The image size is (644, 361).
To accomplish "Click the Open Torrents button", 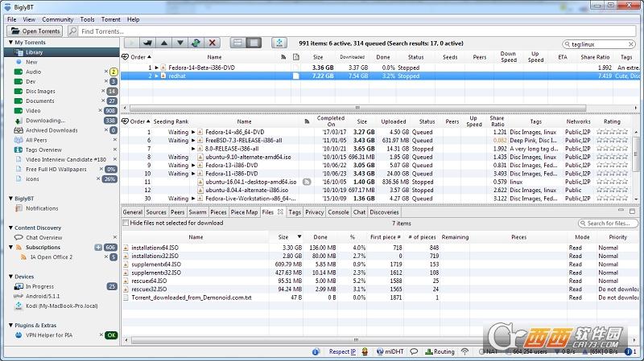I will click(35, 31).
